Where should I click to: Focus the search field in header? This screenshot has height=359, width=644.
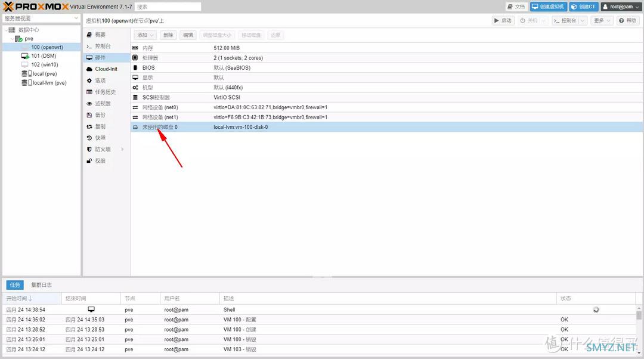point(168,7)
